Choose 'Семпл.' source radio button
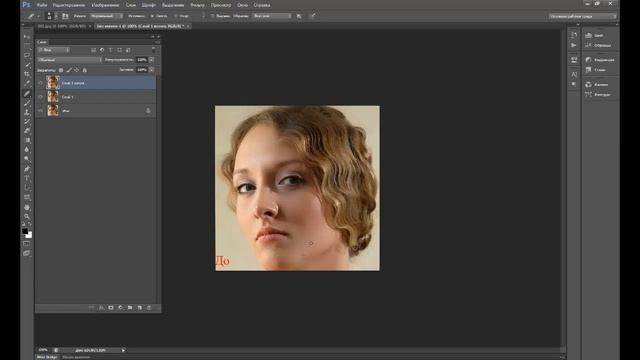The height and width of the screenshot is (360, 640). pos(152,16)
